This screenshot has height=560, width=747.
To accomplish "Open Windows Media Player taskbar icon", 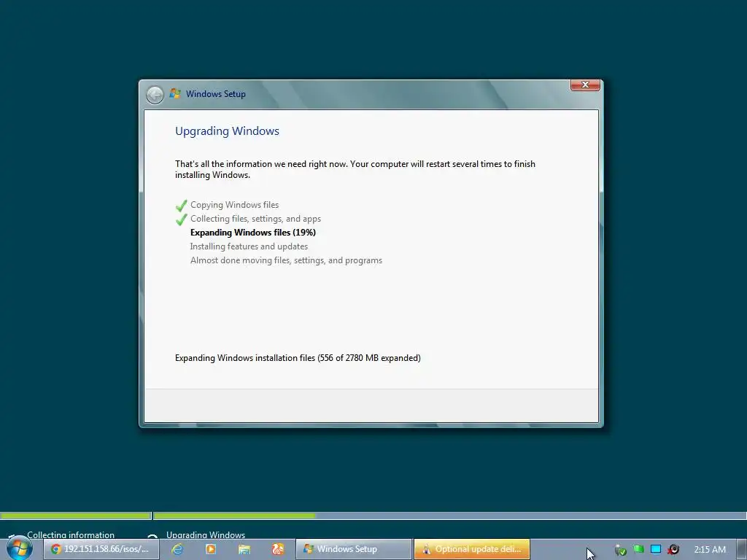I will point(211,549).
